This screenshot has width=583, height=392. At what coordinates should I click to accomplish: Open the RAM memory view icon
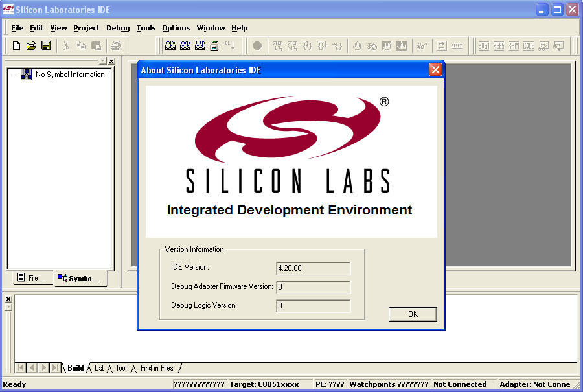(x=513, y=45)
